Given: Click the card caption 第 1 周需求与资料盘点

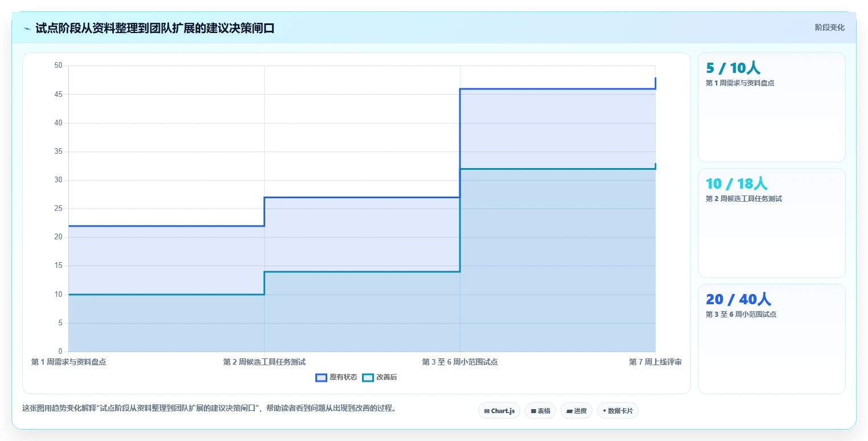Looking at the screenshot, I should [740, 83].
